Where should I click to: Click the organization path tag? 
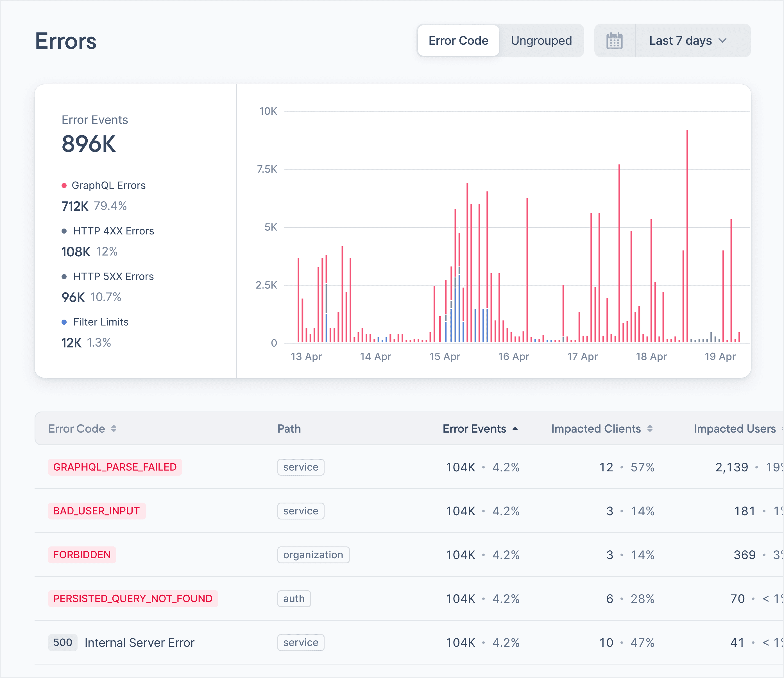(x=313, y=555)
